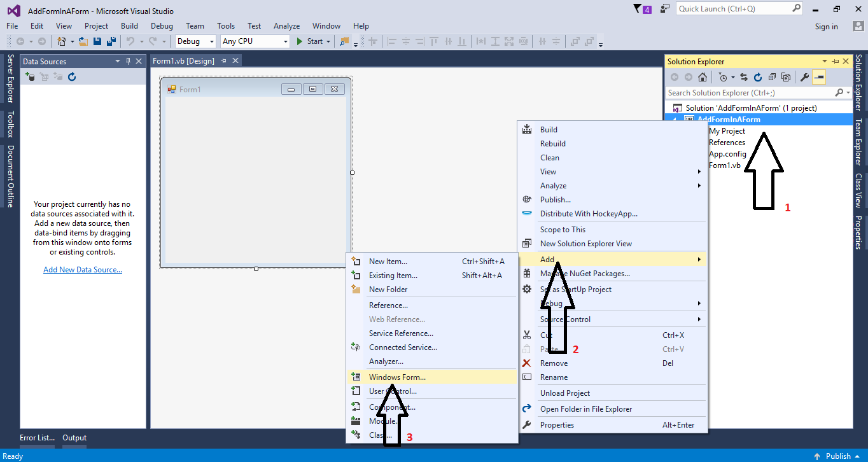868x462 pixels.
Task: Click the Save All toolbar icon
Action: point(111,41)
